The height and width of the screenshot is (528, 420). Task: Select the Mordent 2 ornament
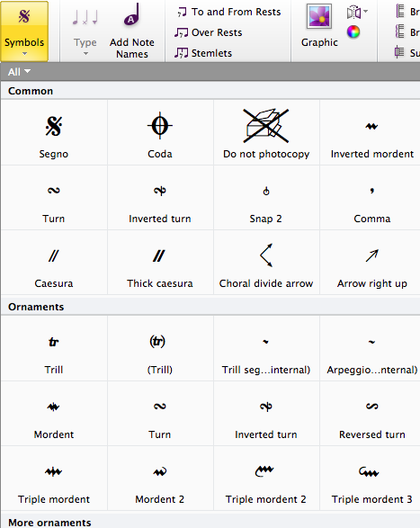[160, 479]
